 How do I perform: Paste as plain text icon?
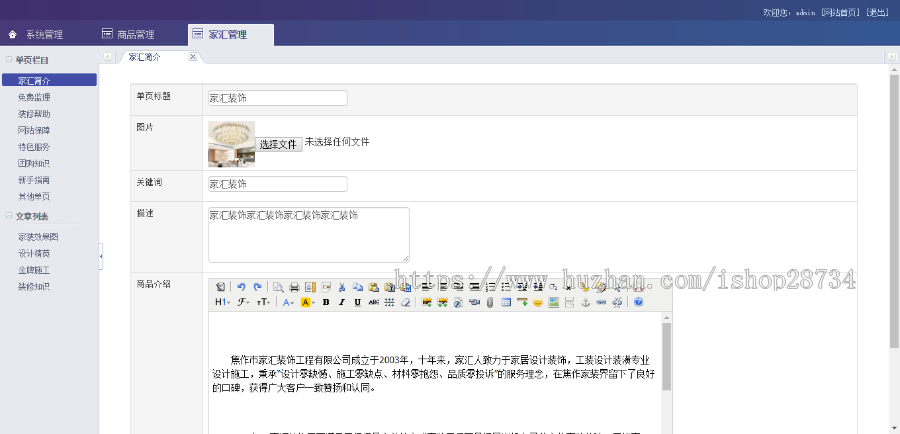coord(389,287)
